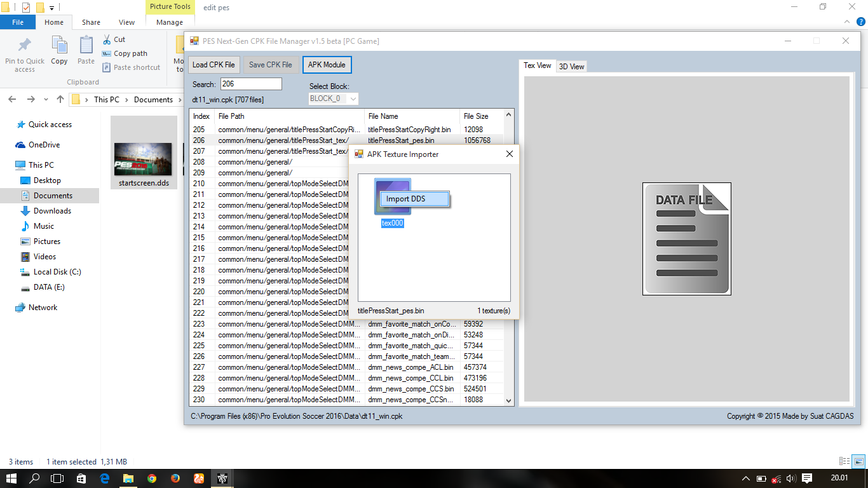Sort list by Index column header
This screenshot has height=488, width=868.
click(203, 116)
